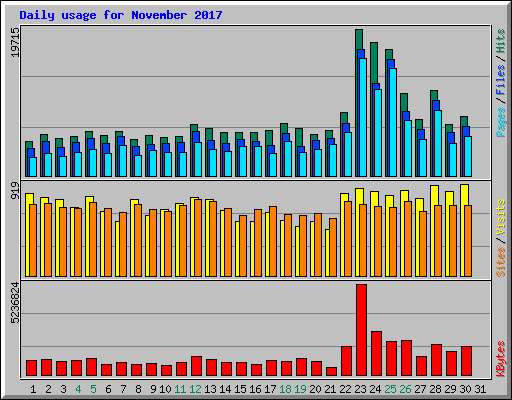
Task: Click the 19715 axis value
Action: point(15,42)
